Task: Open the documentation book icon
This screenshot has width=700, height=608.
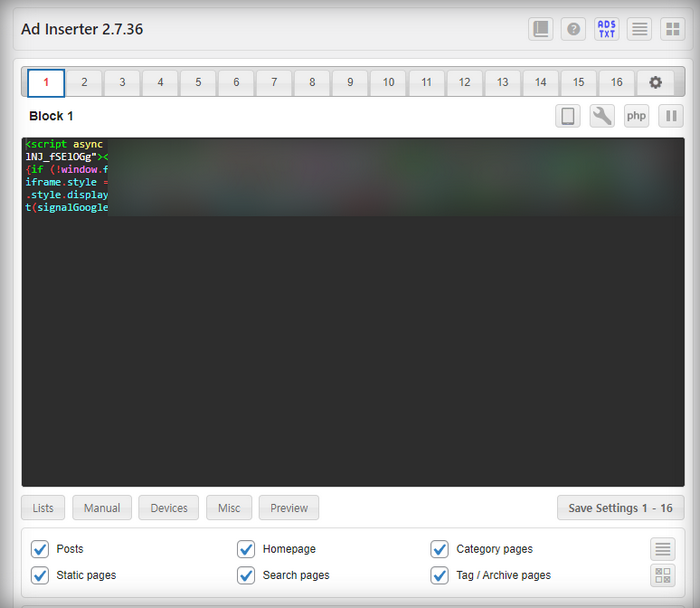Action: point(541,29)
